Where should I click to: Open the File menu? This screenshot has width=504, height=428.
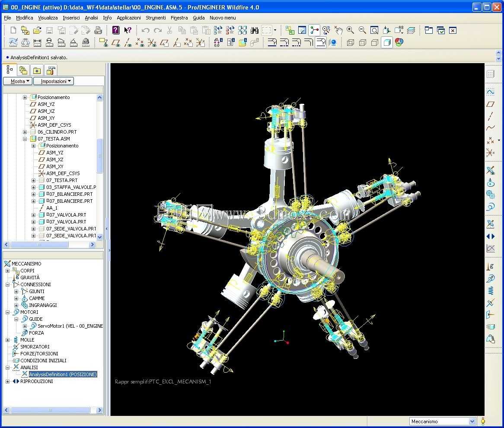pos(7,18)
